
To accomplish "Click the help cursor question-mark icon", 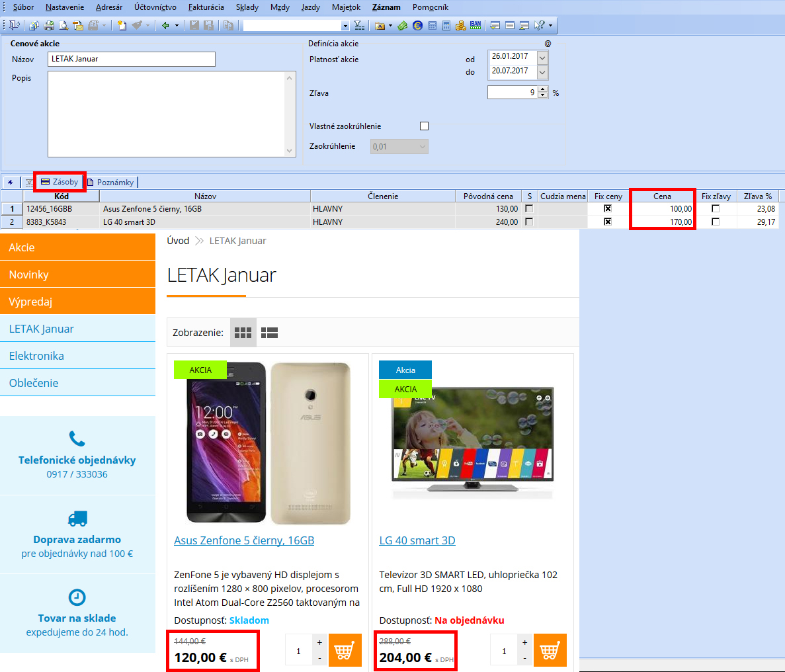I will tap(539, 26).
